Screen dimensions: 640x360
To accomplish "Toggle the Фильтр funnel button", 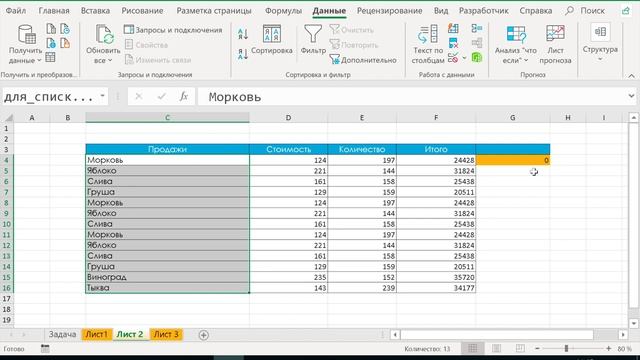I will point(313,40).
